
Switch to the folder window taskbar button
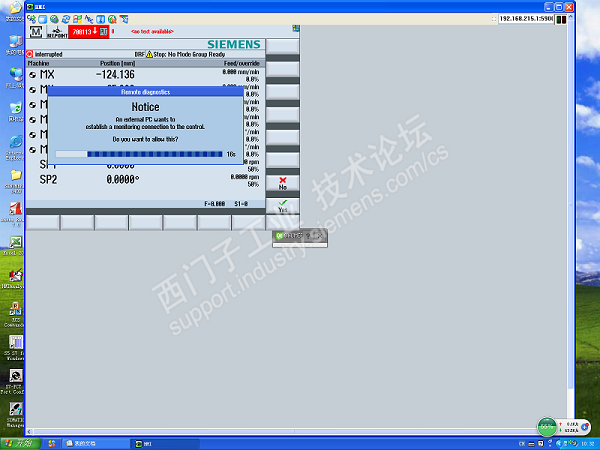click(x=96, y=443)
